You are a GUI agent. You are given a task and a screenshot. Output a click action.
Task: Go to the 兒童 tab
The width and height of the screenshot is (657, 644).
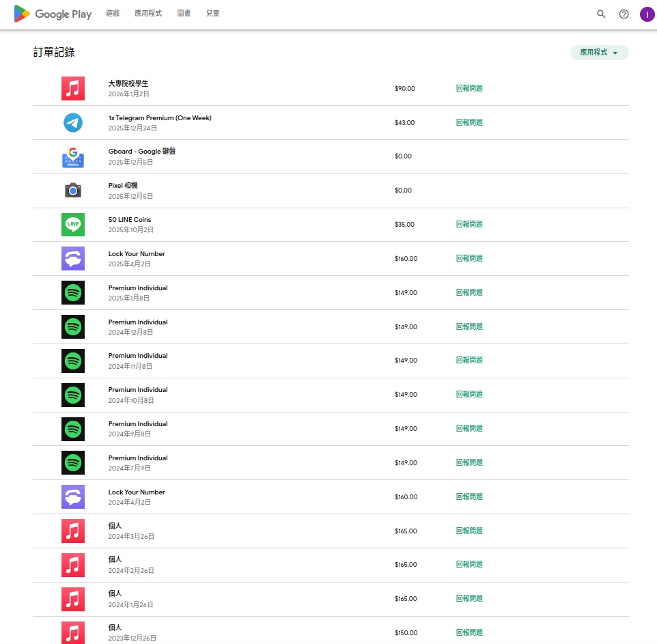pyautogui.click(x=212, y=14)
